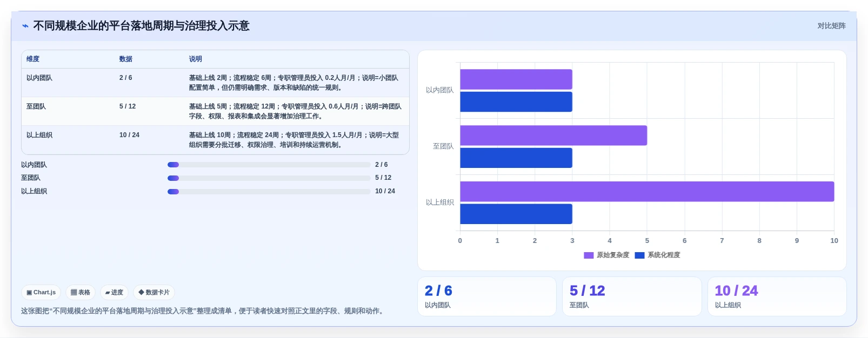This screenshot has height=338, width=868.
Task: Click the 说明 column header
Action: 196,59
